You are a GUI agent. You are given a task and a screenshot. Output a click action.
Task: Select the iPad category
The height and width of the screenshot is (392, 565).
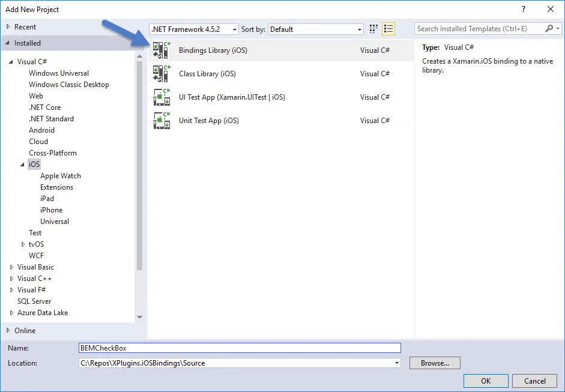pyautogui.click(x=47, y=199)
